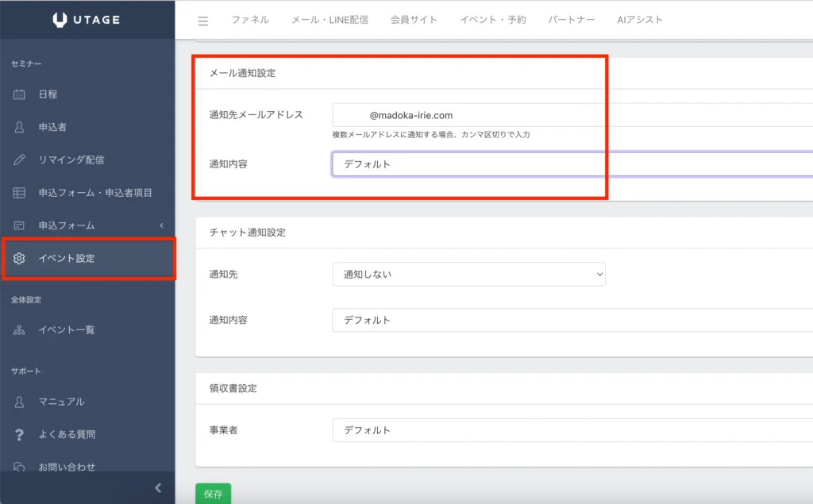Image resolution: width=813 pixels, height=504 pixels.
Task: Open 事業者 デフォルト select
Action: (x=572, y=430)
